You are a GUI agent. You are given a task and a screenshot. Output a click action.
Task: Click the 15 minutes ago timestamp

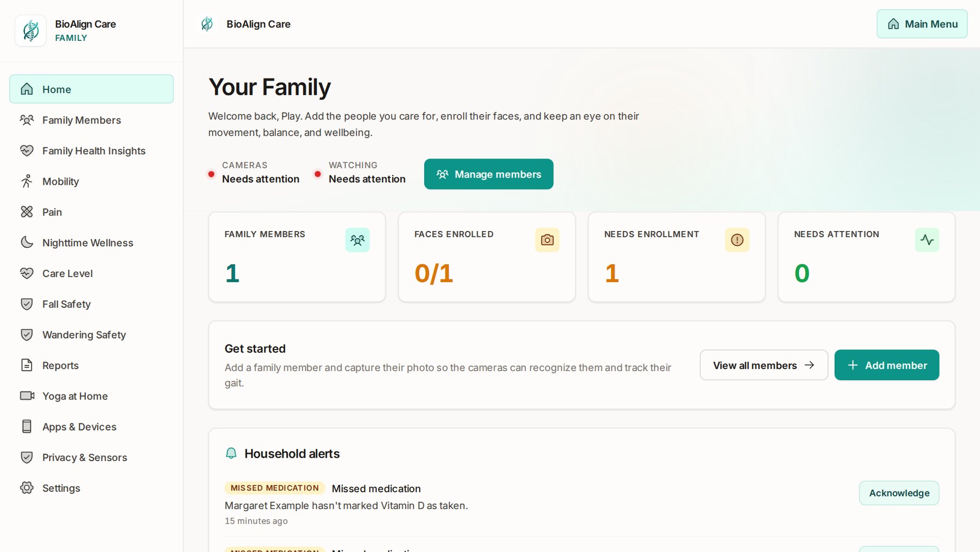[256, 521]
